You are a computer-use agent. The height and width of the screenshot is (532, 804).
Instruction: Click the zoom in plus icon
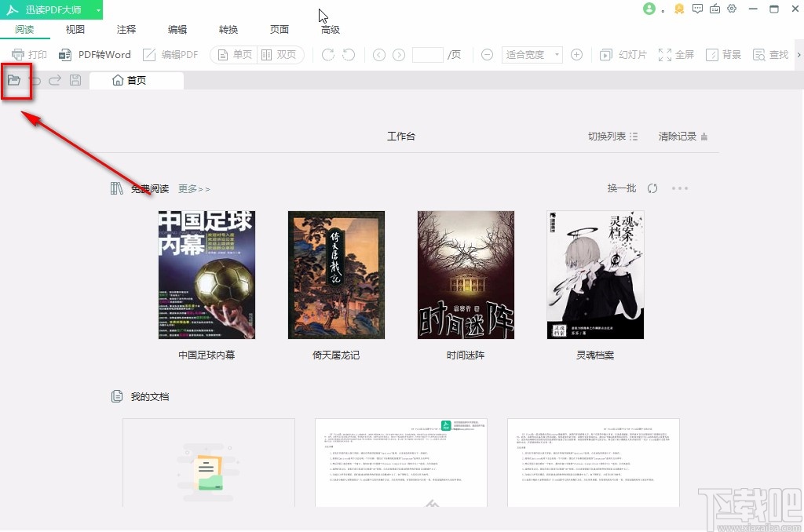coord(576,55)
